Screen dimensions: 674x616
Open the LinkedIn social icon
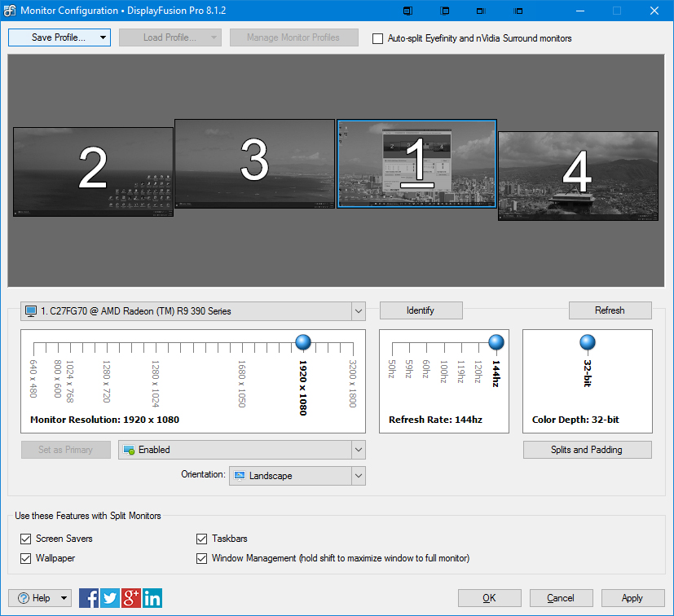tap(152, 598)
